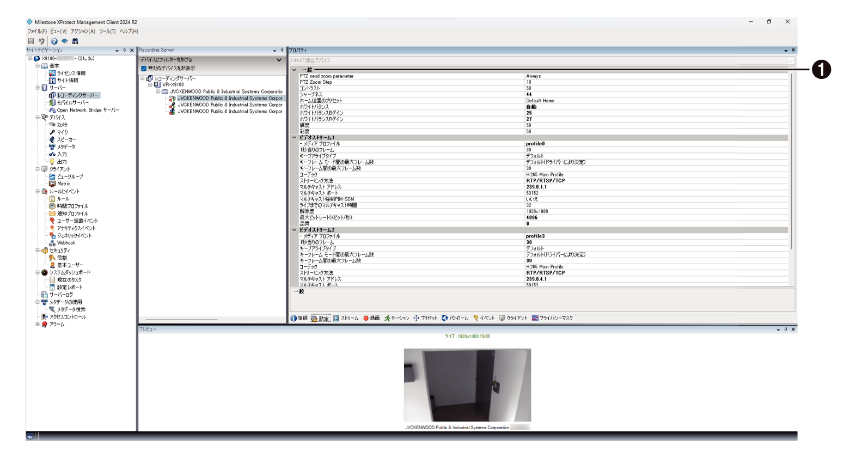Collapse the VR-X9100 server tree node
Viewport: 868px width, 458px height.
coord(150,85)
